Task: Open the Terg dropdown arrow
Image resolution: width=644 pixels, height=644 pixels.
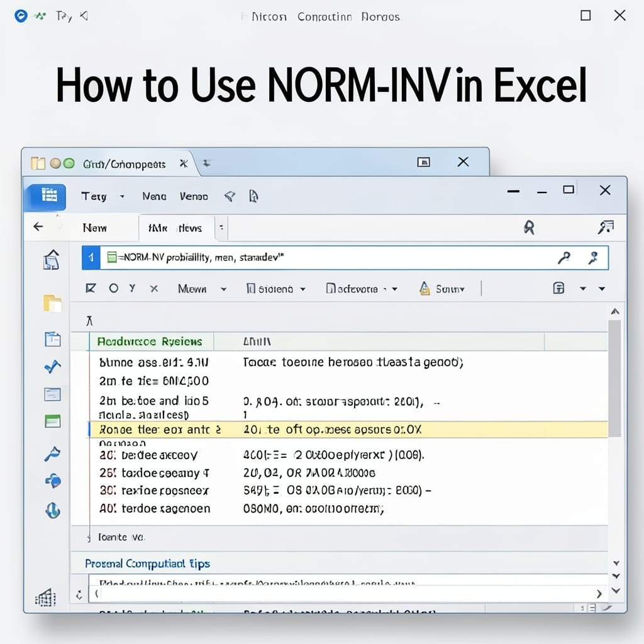Action: click(122, 197)
